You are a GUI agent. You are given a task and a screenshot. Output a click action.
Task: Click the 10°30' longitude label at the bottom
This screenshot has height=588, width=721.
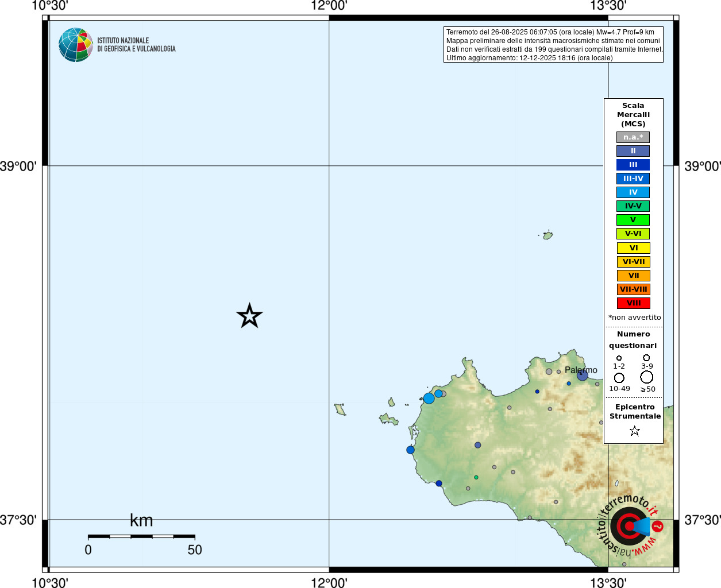50,583
